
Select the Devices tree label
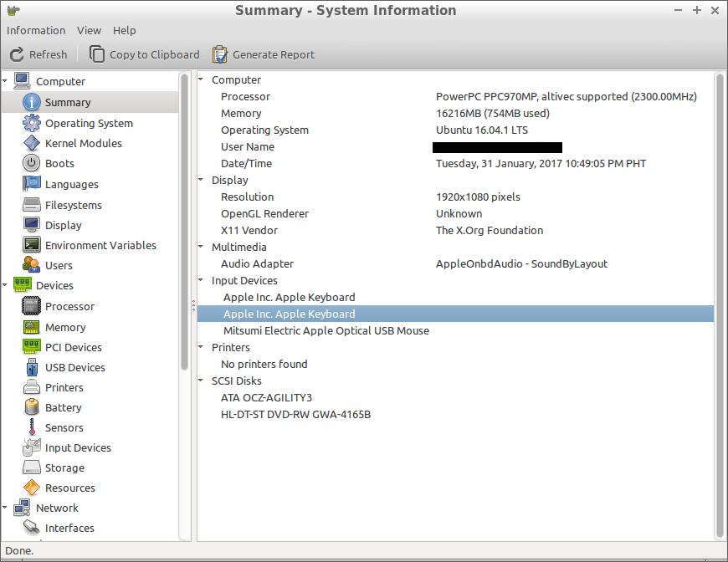[x=54, y=285]
